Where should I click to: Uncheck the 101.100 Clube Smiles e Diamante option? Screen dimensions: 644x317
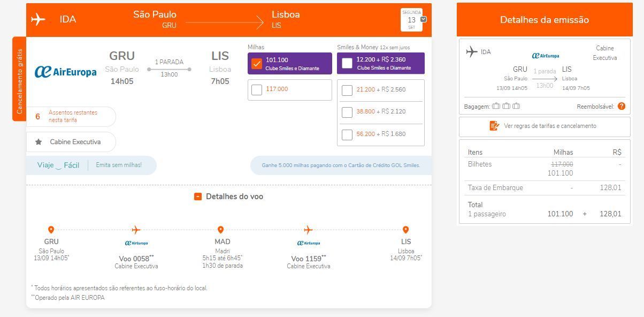[257, 64]
